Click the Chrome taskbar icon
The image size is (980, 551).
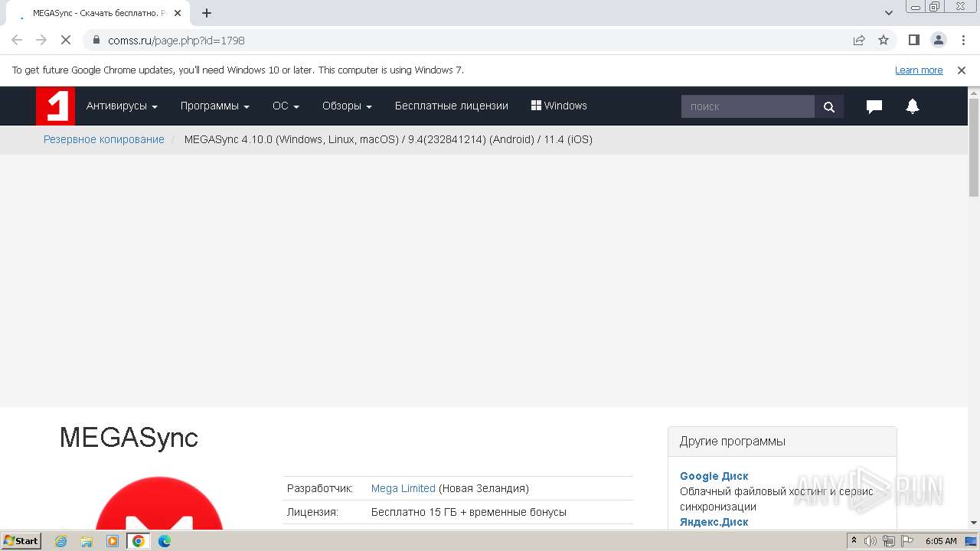[x=139, y=541]
